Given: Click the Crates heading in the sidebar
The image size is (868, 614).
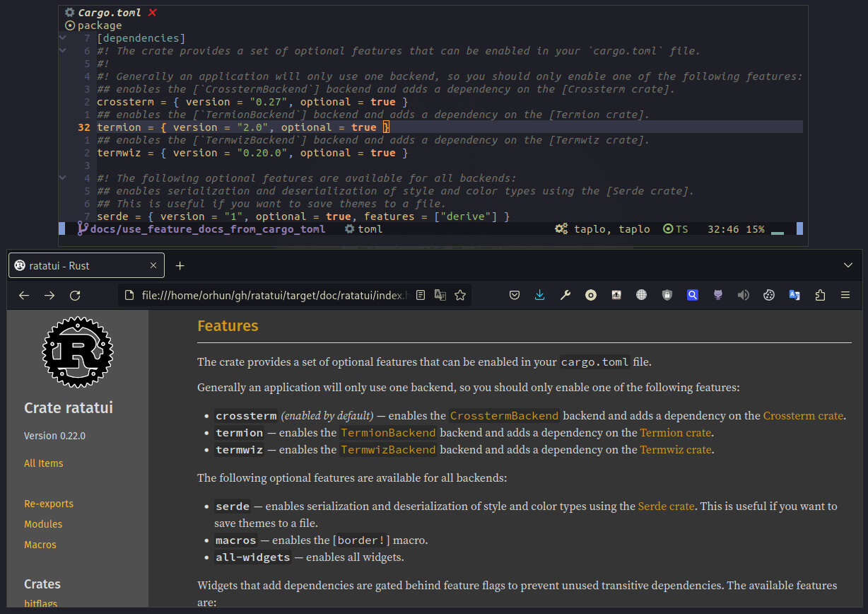Looking at the screenshot, I should pyautogui.click(x=42, y=584).
